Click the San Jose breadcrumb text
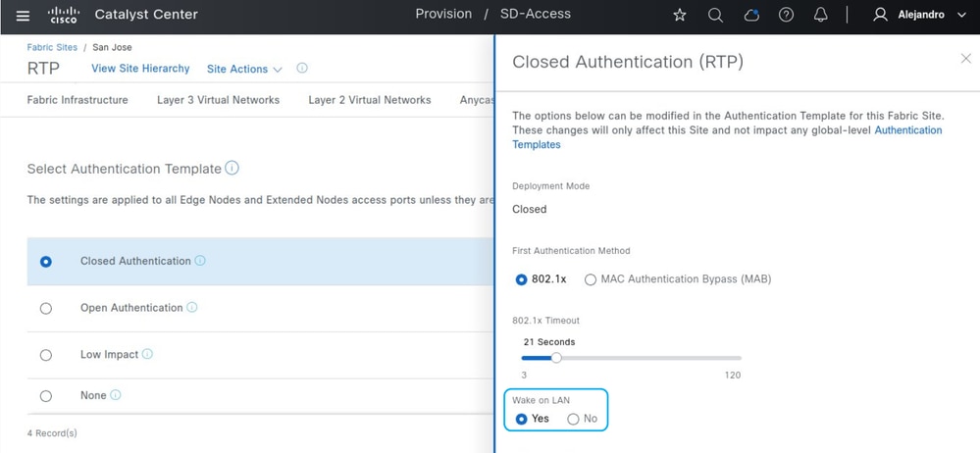 coord(112,47)
